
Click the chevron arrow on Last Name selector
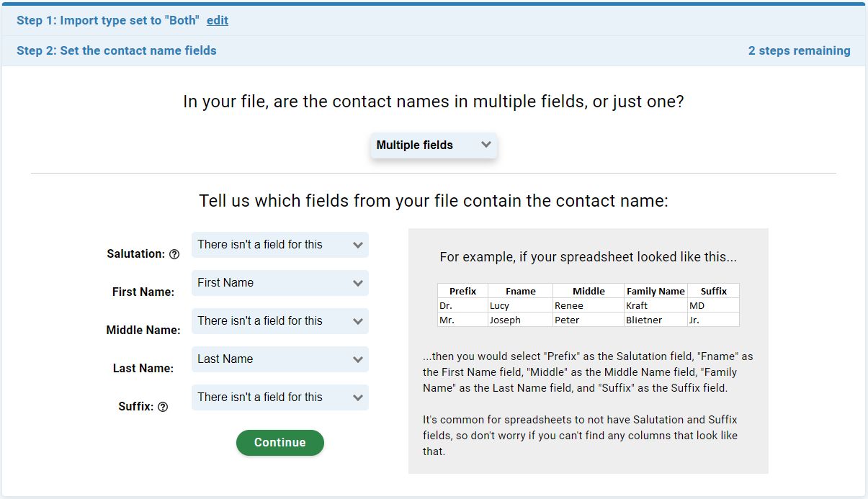point(358,359)
